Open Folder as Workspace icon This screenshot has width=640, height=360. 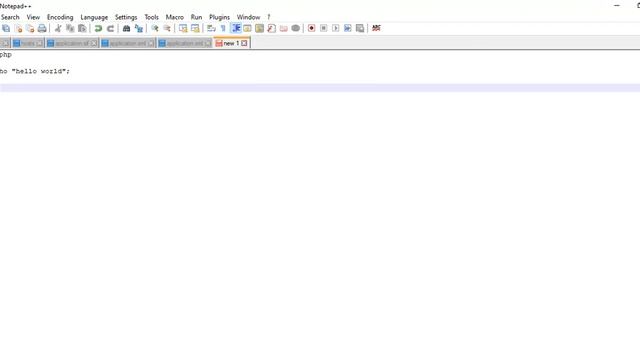284,28
